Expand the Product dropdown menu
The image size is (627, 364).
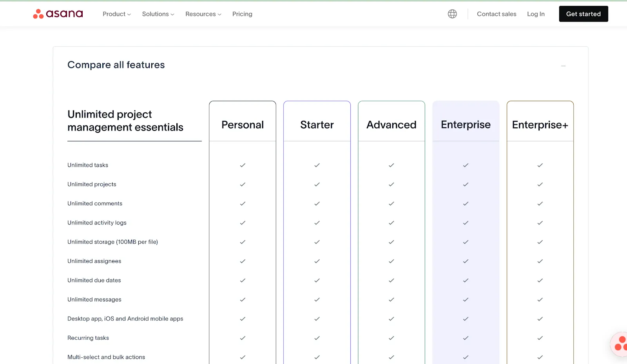(116, 14)
